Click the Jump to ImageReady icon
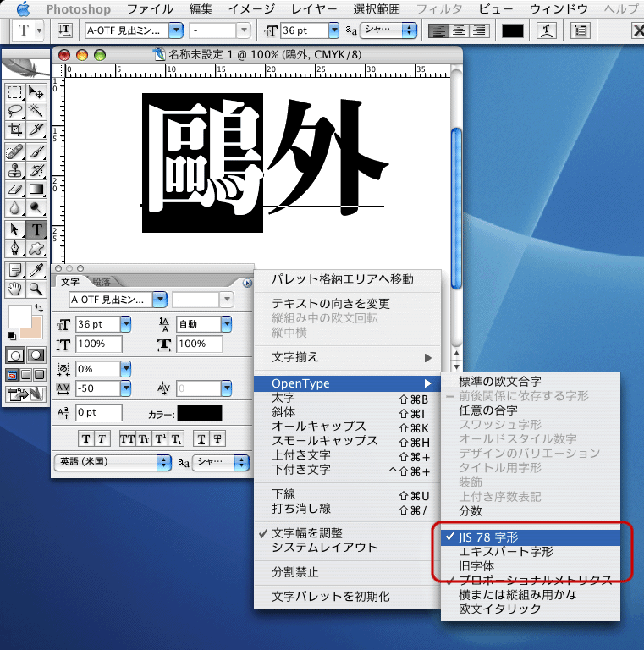644x650 pixels. (25, 394)
